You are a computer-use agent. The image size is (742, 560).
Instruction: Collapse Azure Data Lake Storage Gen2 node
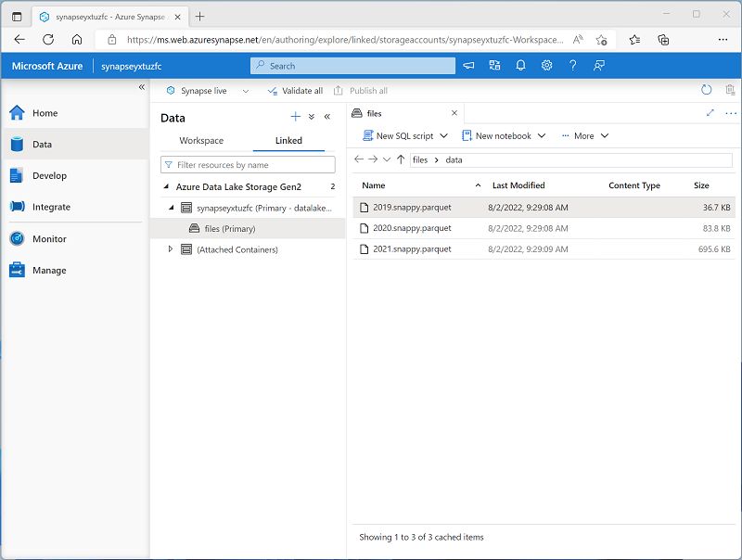coord(166,187)
